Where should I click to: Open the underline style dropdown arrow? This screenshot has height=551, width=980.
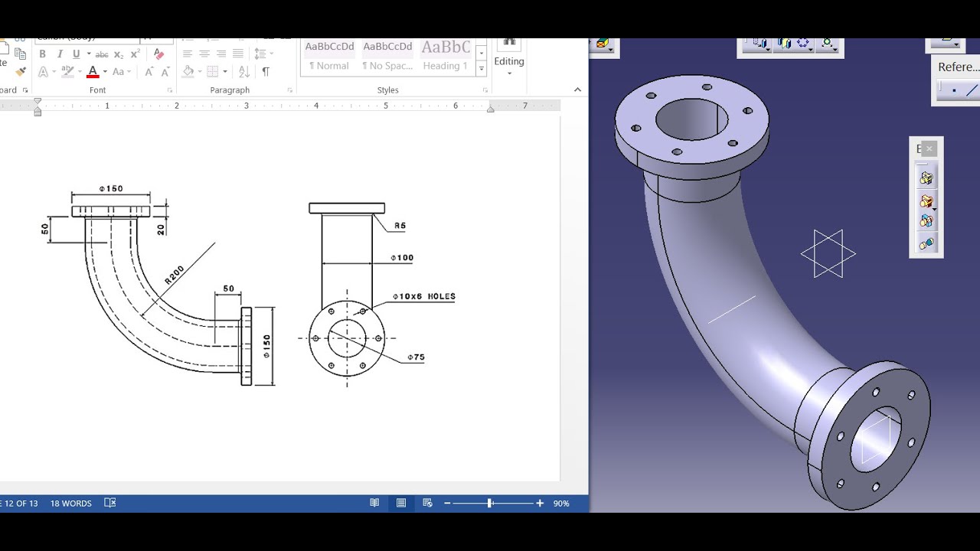click(x=88, y=54)
